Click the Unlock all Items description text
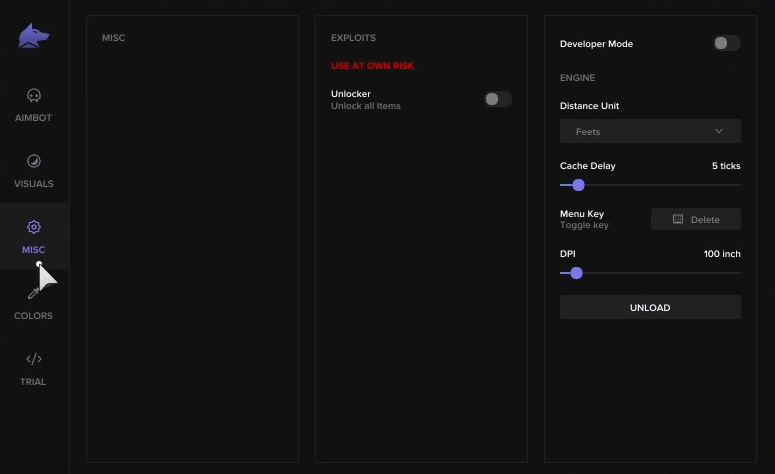Screen dimensions: 775x474 click(366, 106)
